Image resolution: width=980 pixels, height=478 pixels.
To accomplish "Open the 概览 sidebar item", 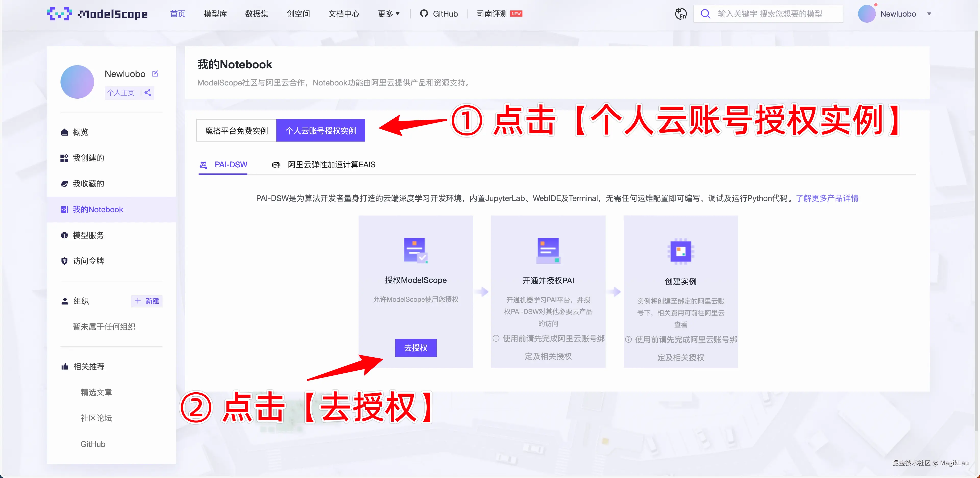I will [x=80, y=132].
